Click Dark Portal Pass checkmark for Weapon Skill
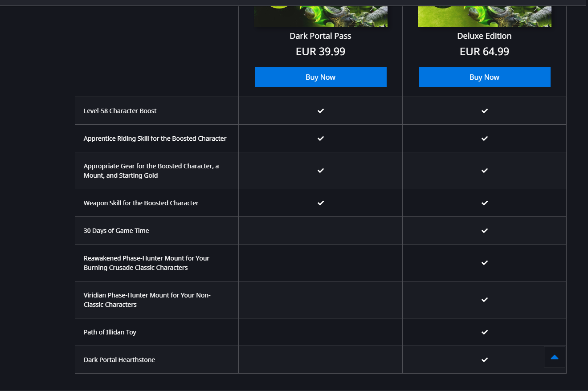Viewport: 588px width, 391px height. tap(321, 203)
